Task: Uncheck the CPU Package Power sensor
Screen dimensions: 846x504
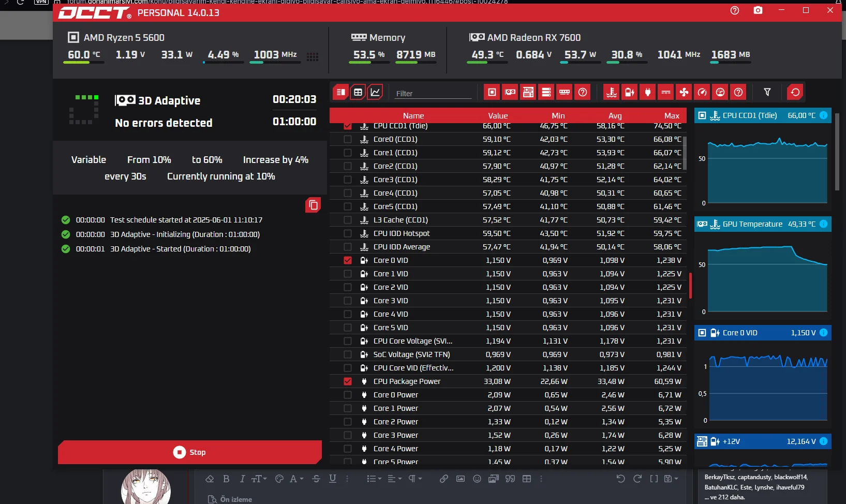Action: point(348,381)
